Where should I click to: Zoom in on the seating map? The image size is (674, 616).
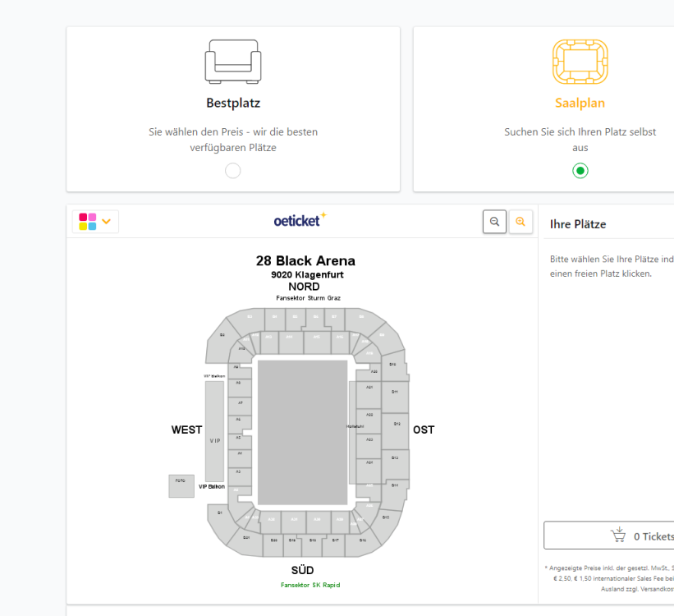coord(520,222)
